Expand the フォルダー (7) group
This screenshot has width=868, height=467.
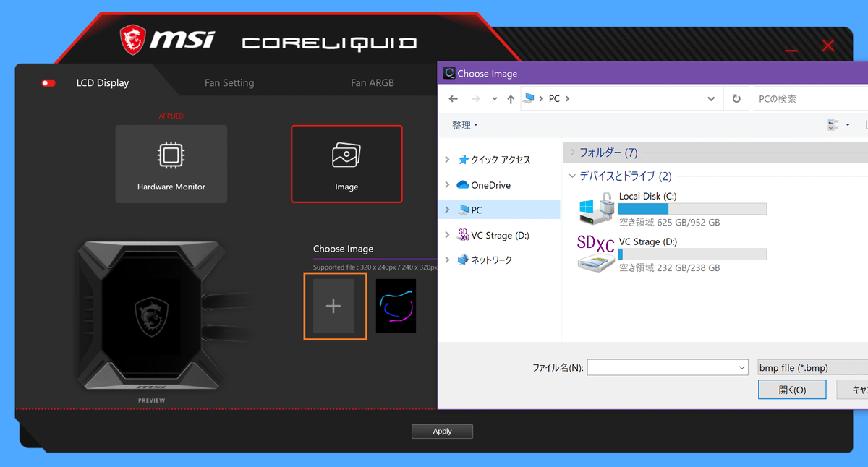(x=572, y=153)
